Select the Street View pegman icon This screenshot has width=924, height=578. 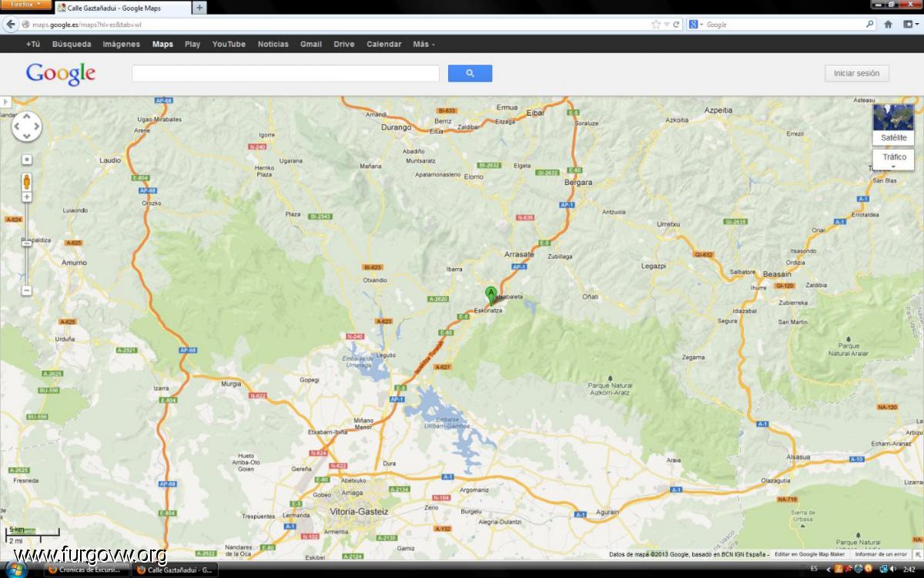click(27, 182)
